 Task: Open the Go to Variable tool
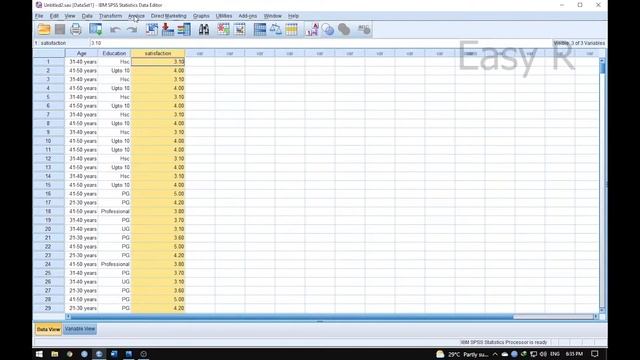click(168, 29)
